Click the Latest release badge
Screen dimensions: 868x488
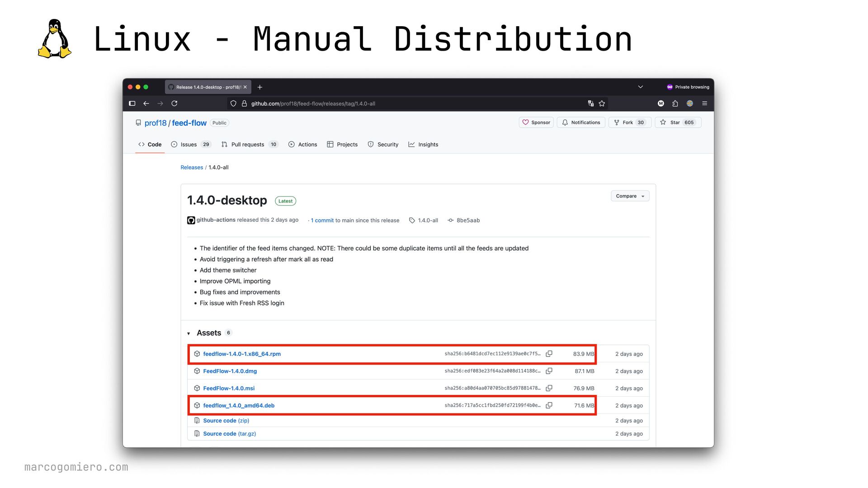pos(285,201)
